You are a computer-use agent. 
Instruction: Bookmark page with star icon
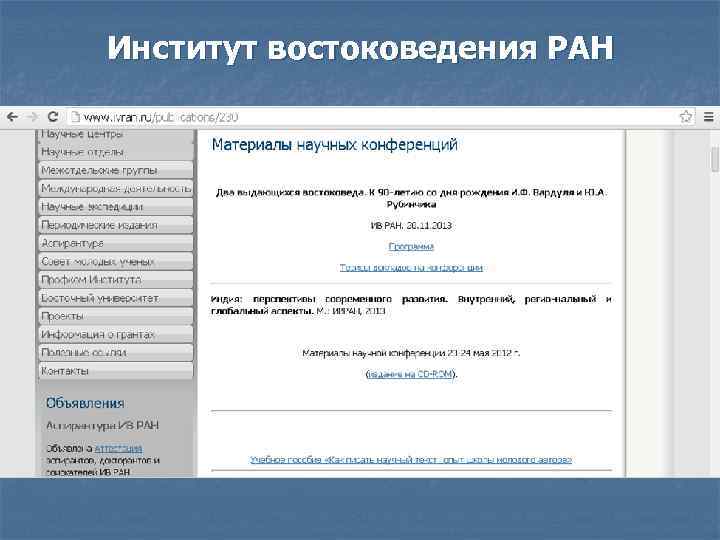[686, 117]
